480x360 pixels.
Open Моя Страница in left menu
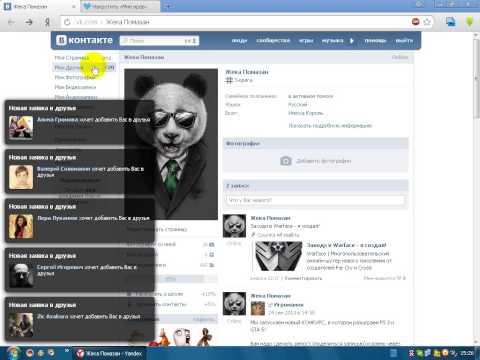click(x=72, y=58)
